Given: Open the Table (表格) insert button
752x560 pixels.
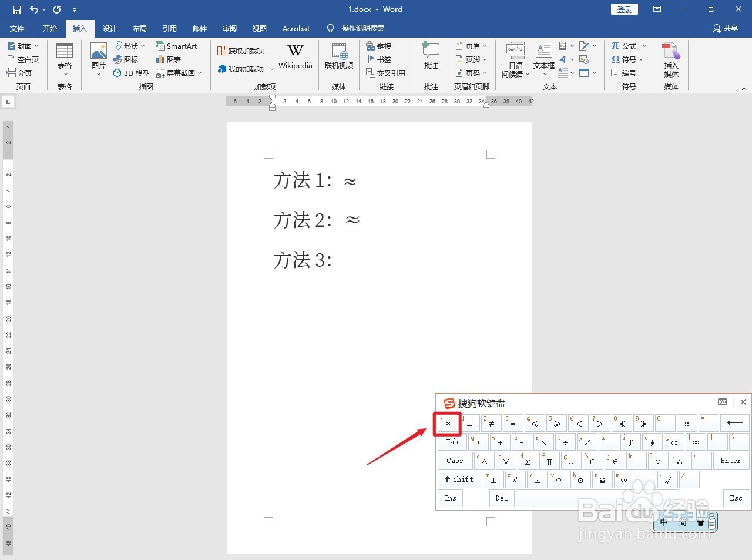Looking at the screenshot, I should click(65, 59).
